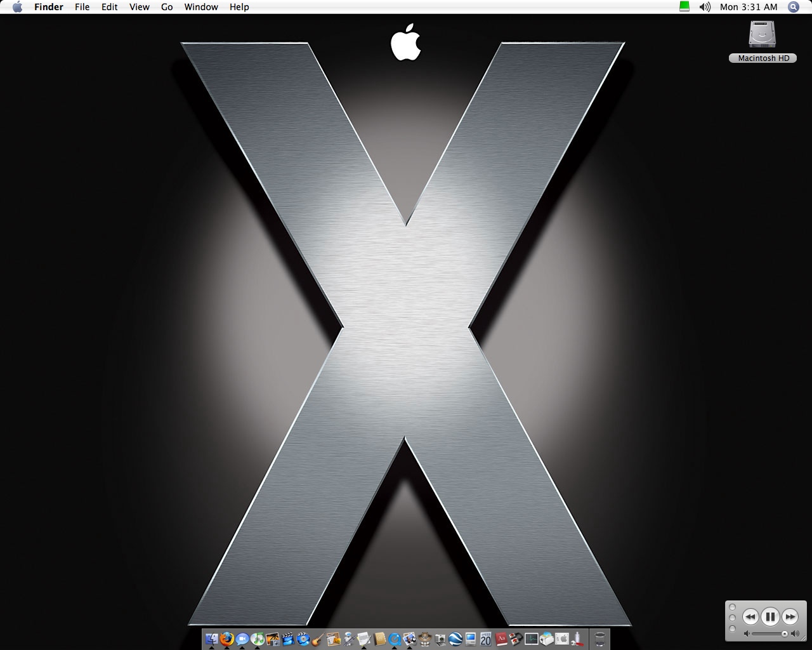Open the Finder menu
812x650 pixels.
pyautogui.click(x=49, y=7)
